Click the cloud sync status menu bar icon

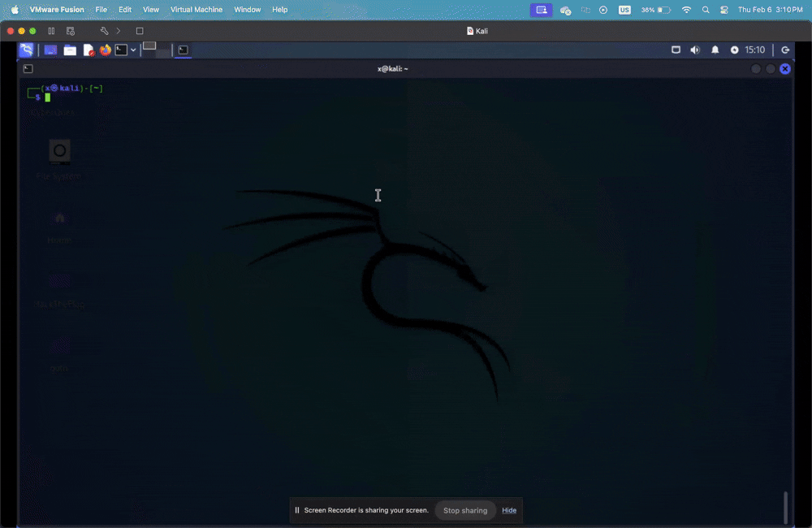tap(565, 10)
